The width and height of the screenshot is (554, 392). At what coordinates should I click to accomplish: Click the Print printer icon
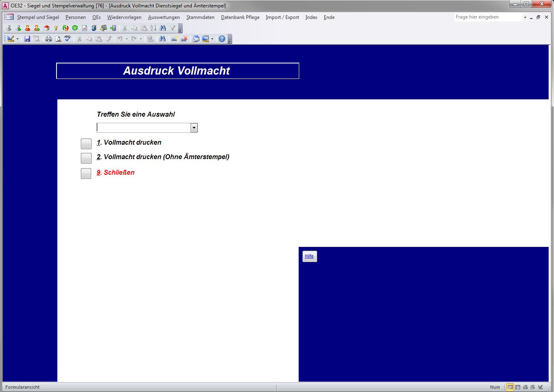tap(49, 39)
